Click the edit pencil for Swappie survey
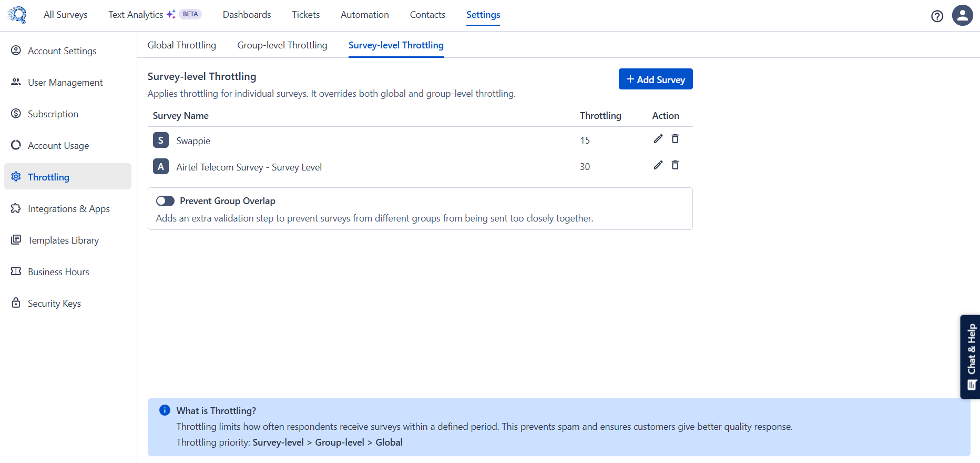Viewport: 980px width, 463px height. pyautogui.click(x=658, y=139)
